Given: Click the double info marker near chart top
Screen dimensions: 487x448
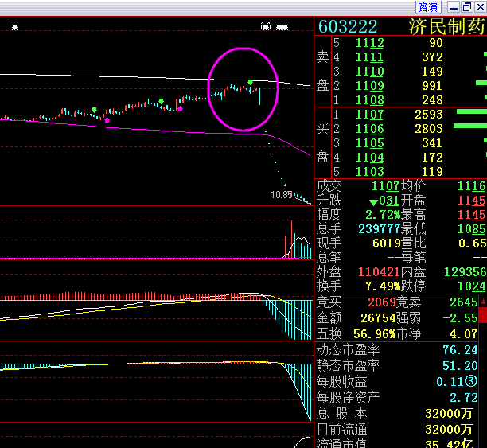Looking at the screenshot, I should click(x=266, y=27).
